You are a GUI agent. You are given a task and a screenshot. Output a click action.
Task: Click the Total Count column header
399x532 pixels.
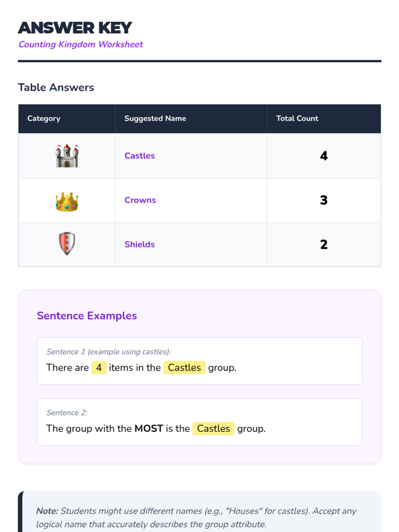pyautogui.click(x=297, y=119)
